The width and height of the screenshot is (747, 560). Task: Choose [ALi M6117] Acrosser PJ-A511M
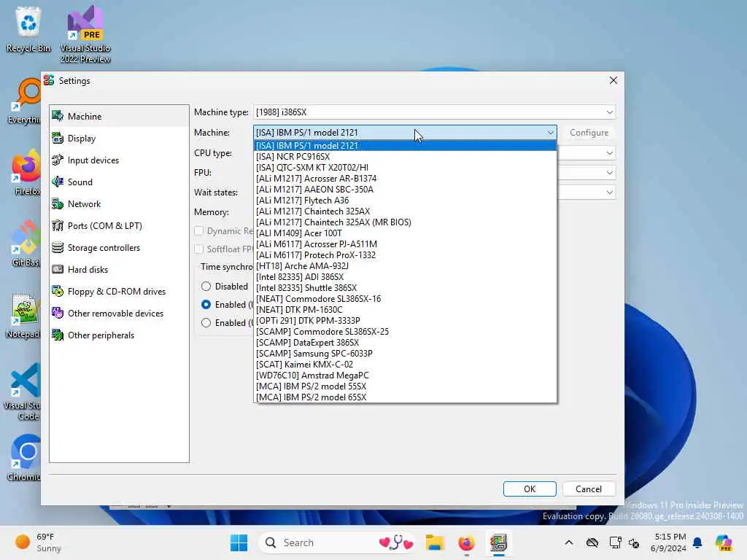point(405,244)
